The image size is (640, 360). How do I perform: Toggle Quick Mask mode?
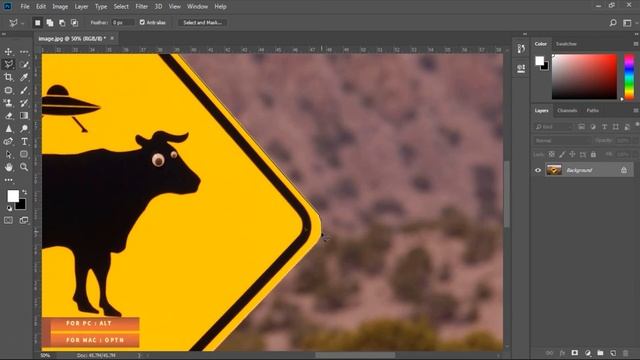(x=8, y=220)
